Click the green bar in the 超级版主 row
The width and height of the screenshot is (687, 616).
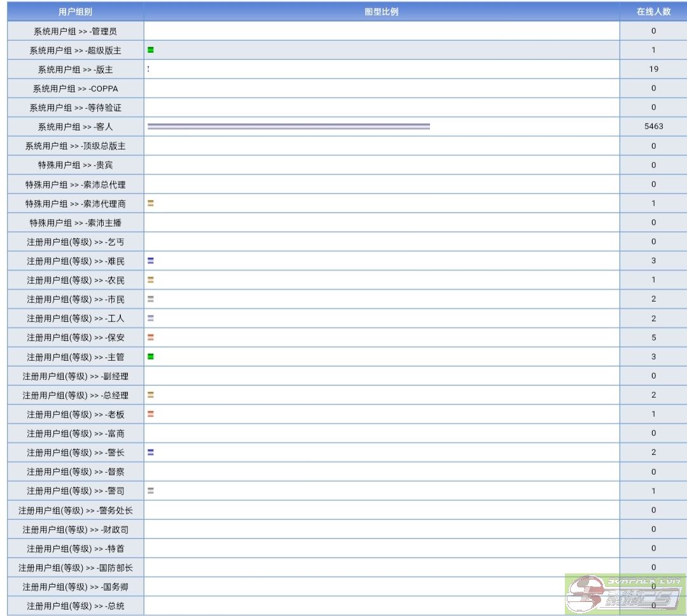(x=151, y=50)
